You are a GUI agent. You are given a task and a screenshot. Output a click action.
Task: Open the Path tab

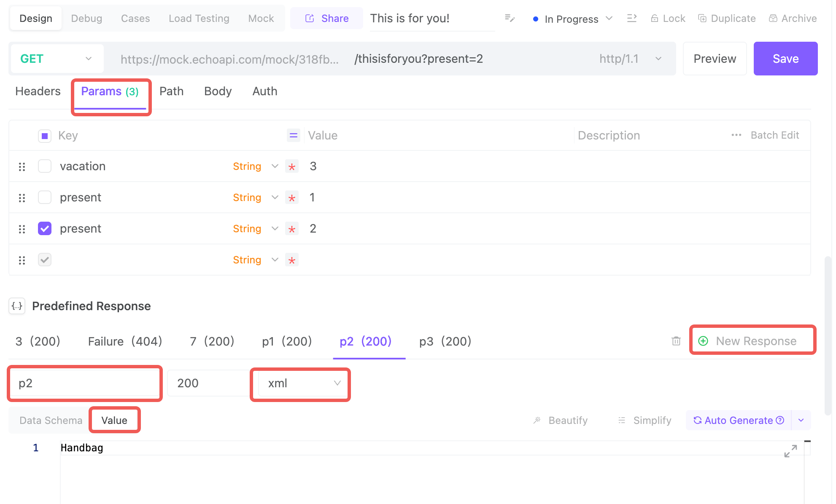point(172,91)
